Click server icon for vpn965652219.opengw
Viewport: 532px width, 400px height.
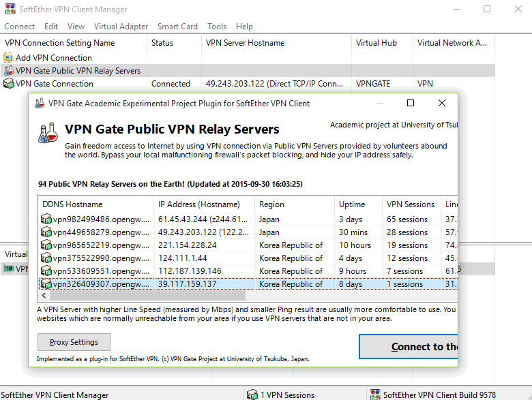(46, 245)
